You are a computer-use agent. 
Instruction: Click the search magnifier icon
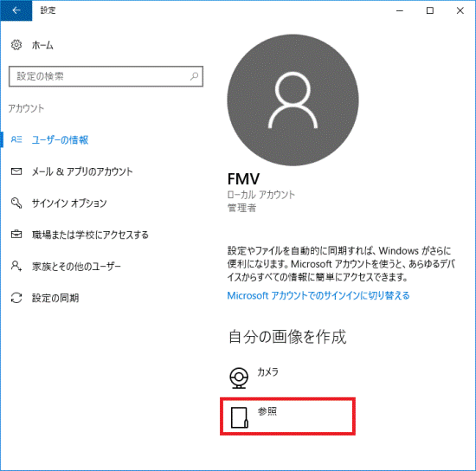coord(194,76)
